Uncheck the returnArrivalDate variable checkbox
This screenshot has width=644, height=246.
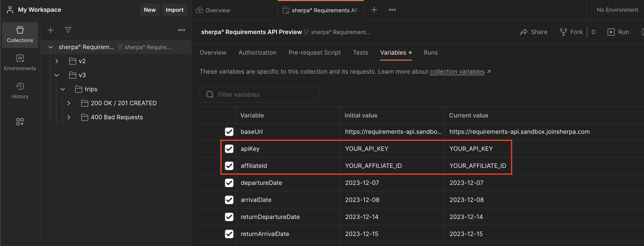[x=229, y=234]
